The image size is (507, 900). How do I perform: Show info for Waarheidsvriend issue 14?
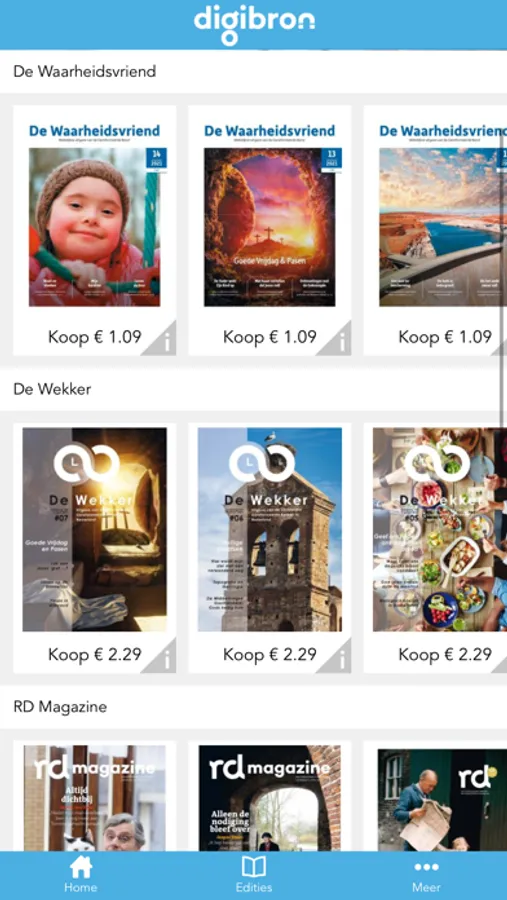161,340
